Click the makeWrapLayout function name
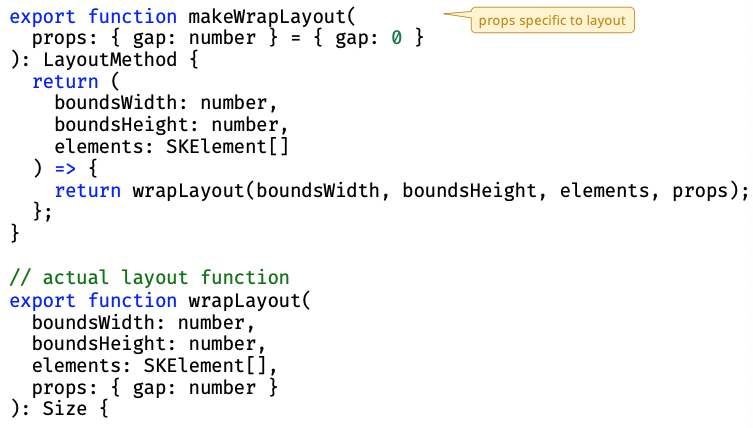 click(246, 17)
